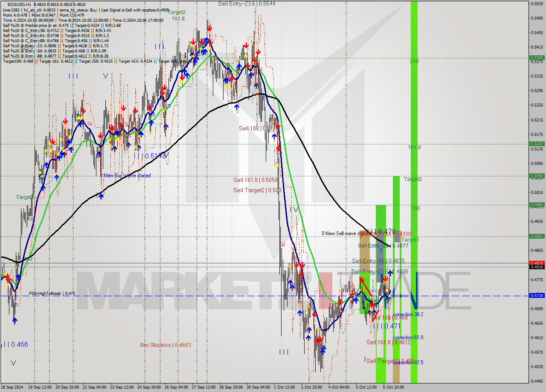Screen dimensions: 546x392
Task: Click the '1 Oct 12:00' time axis label
Action: pos(284,387)
